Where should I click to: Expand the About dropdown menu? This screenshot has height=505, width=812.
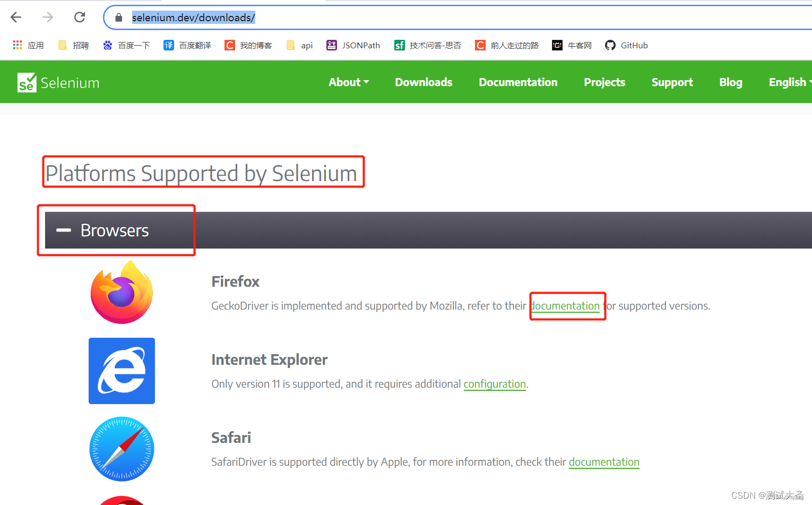pos(349,82)
